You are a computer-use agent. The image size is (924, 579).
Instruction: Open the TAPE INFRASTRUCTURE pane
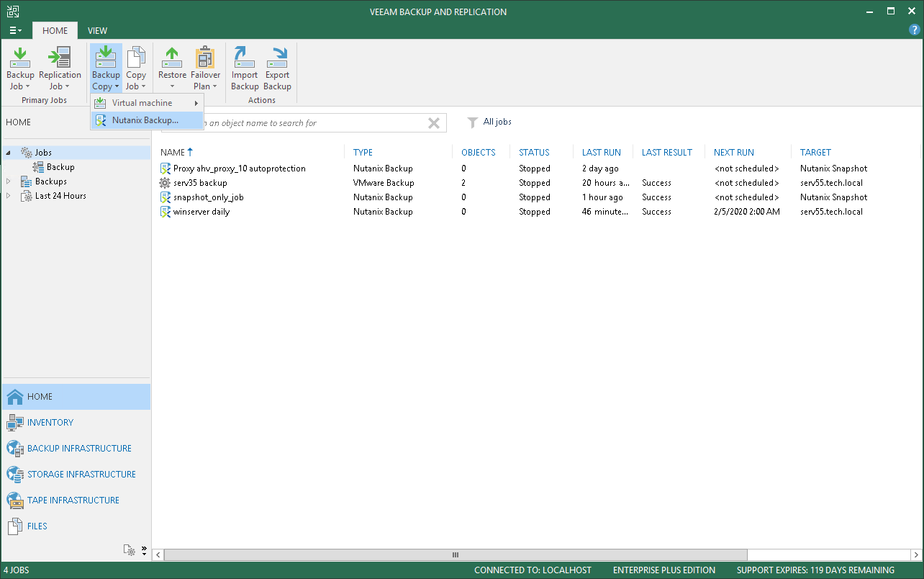tap(76, 501)
